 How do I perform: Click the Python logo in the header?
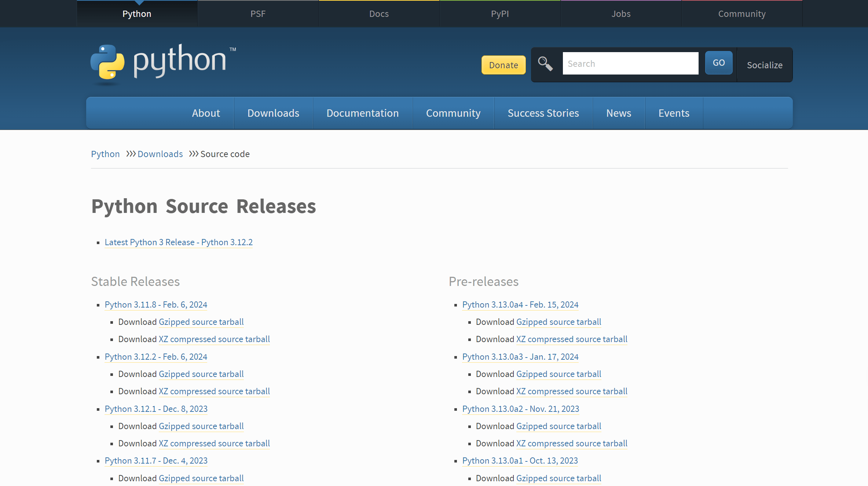(163, 62)
